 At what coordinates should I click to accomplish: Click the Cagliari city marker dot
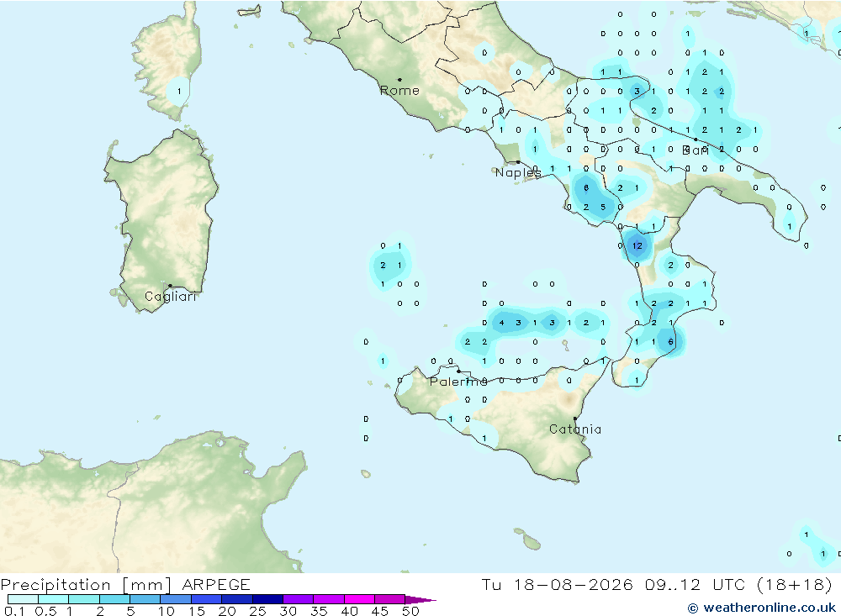(x=170, y=286)
